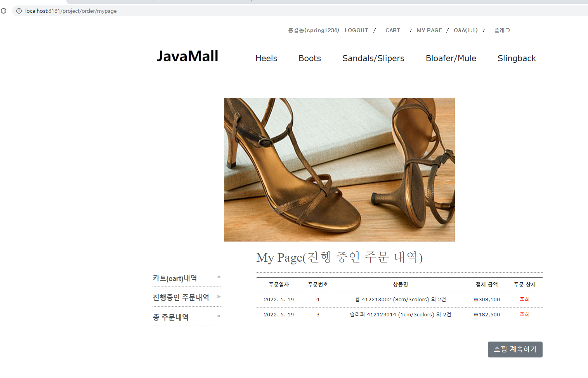Select the arrow beside 카트(cart)내역
Image resolution: width=588 pixels, height=378 pixels.
click(219, 277)
